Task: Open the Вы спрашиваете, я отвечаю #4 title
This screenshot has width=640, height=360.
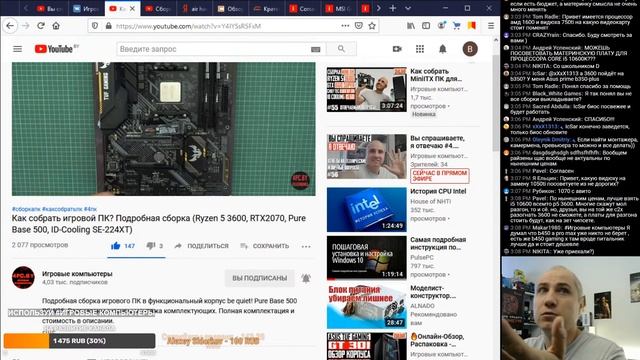Action: pyautogui.click(x=437, y=142)
